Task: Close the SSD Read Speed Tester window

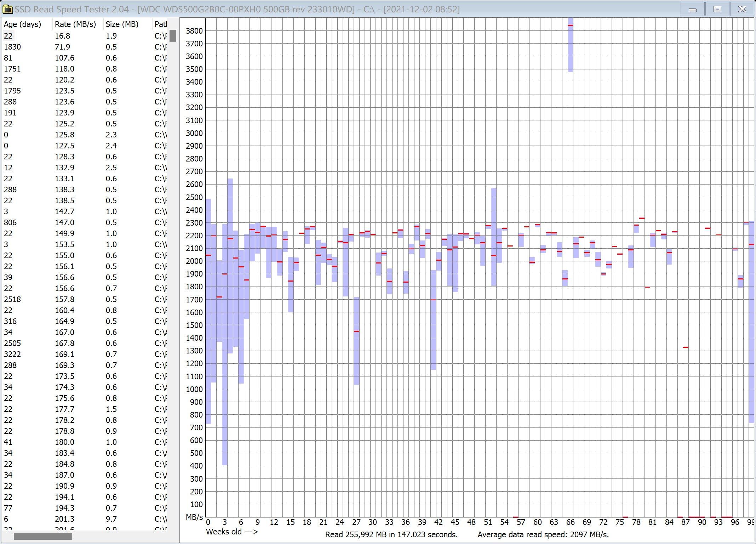Action: [x=742, y=9]
